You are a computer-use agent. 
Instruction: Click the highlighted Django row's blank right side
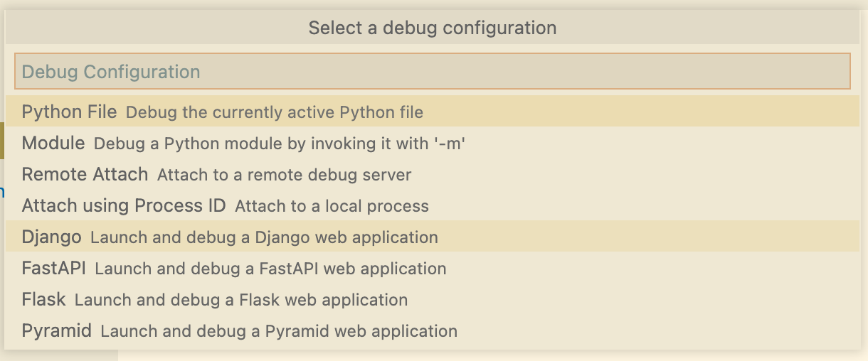(x=647, y=237)
